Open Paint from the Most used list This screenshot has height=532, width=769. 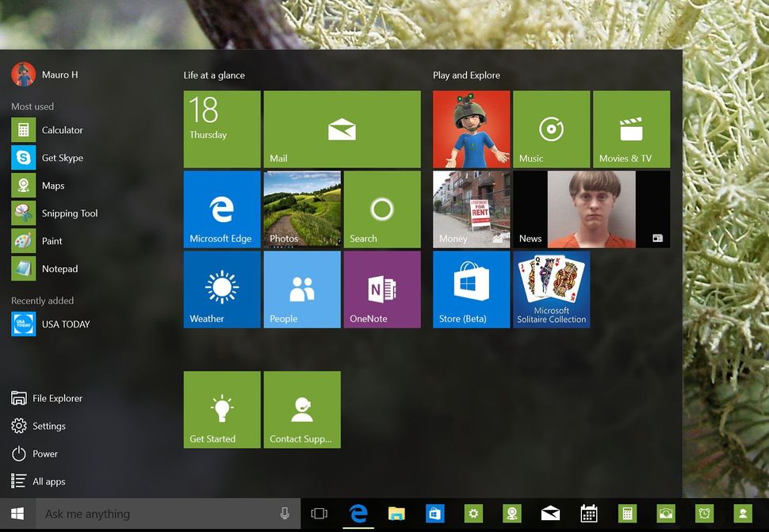pyautogui.click(x=52, y=240)
